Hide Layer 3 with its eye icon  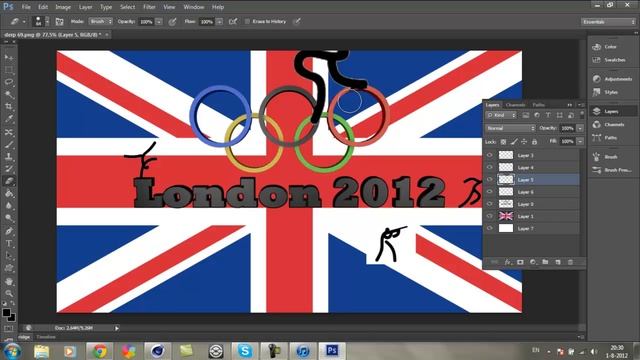click(489, 155)
